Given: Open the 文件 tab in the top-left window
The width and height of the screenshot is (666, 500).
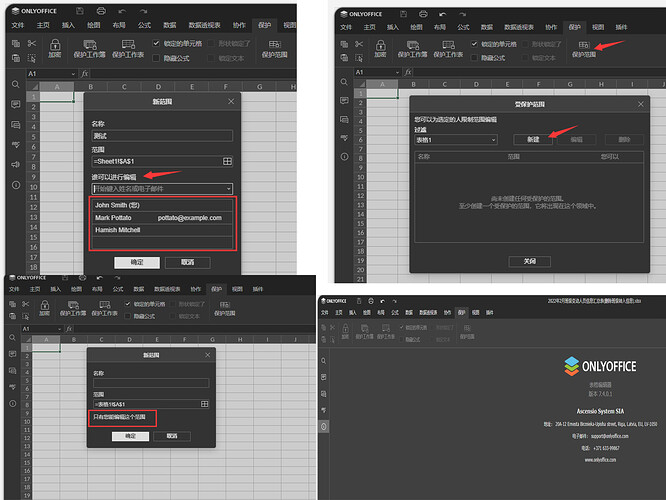Looking at the screenshot, I should [18, 25].
